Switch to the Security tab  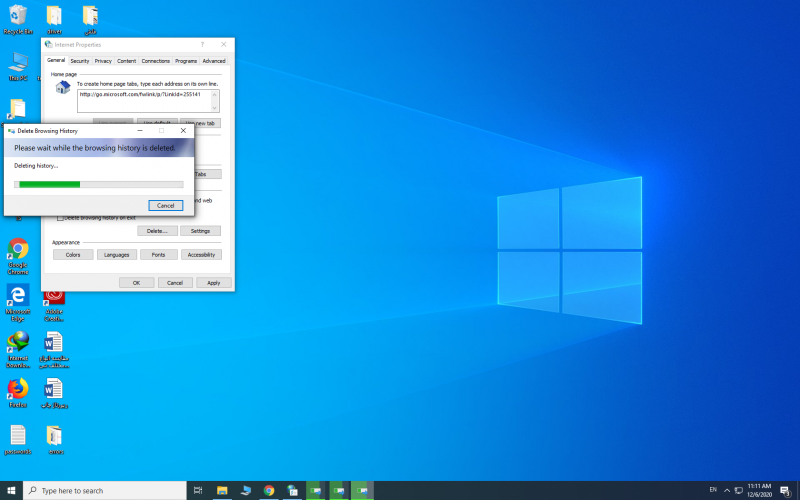coord(79,61)
